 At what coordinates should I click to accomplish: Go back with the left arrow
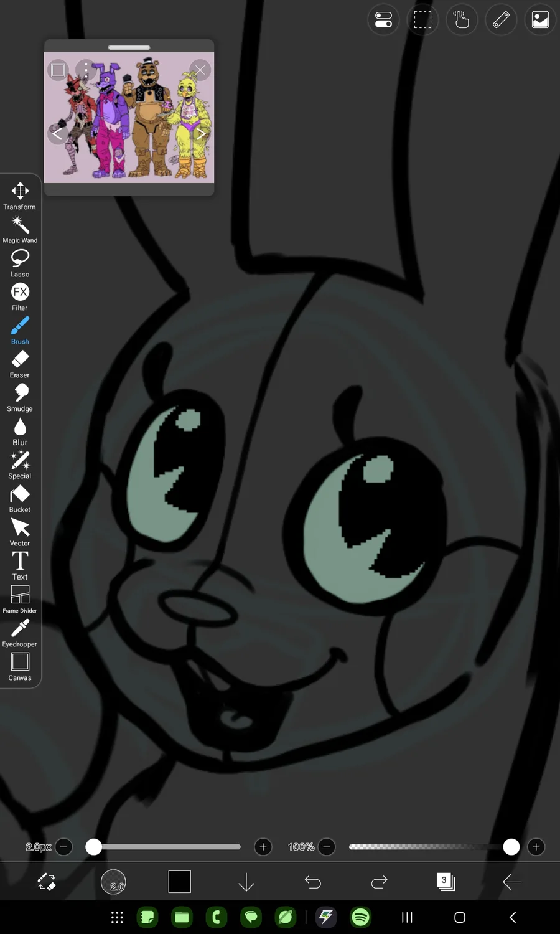(511, 882)
